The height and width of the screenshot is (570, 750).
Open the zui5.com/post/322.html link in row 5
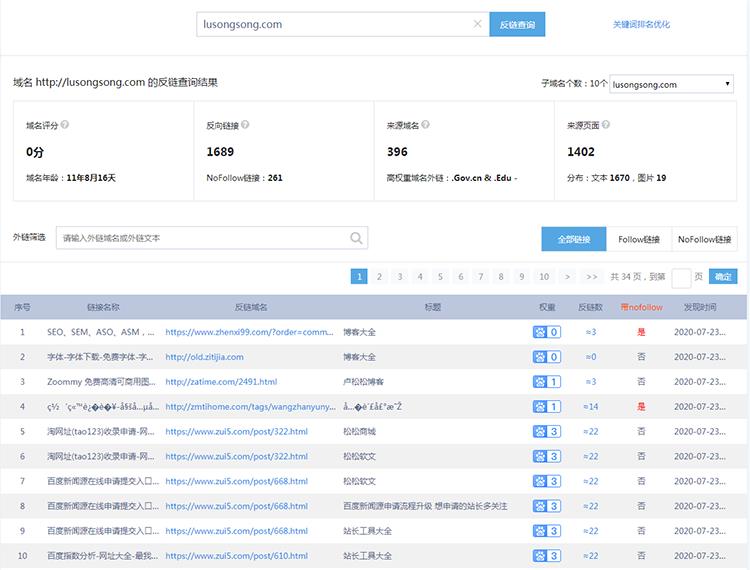(x=236, y=431)
